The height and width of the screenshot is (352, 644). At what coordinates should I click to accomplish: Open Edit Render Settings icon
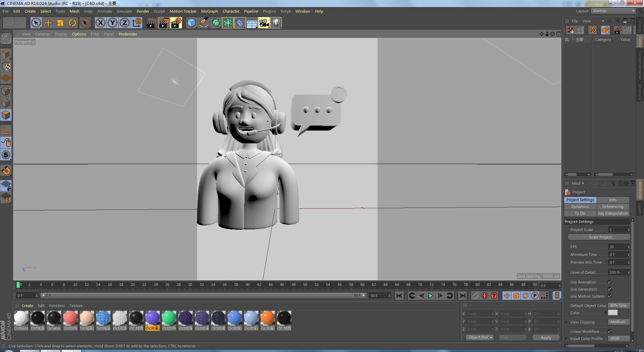(176, 23)
